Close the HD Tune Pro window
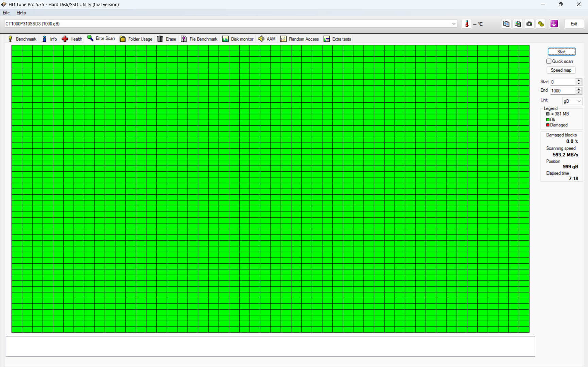Image resolution: width=588 pixels, height=367 pixels. [579, 4]
